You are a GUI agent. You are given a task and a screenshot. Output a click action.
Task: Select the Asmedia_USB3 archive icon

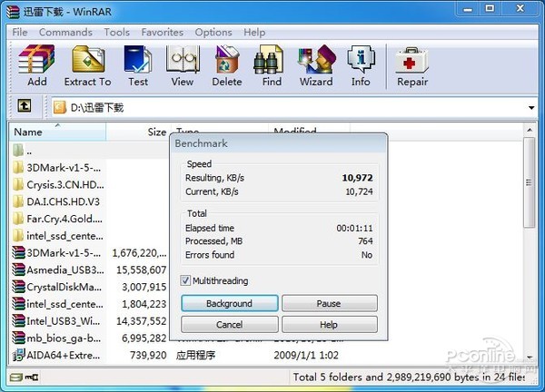pyautogui.click(x=18, y=269)
